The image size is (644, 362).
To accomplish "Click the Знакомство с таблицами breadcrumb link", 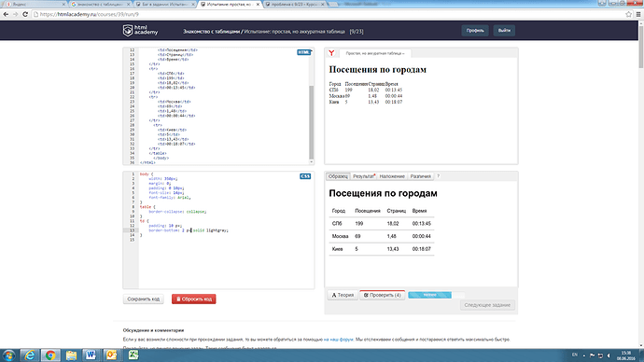I will (x=211, y=31).
